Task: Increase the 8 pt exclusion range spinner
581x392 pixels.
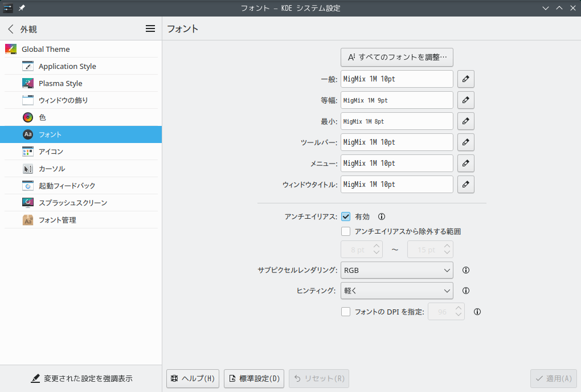Action: click(x=377, y=246)
